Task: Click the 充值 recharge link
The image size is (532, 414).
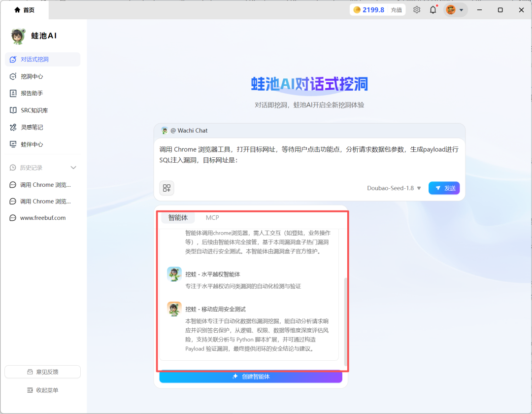Action: [397, 9]
